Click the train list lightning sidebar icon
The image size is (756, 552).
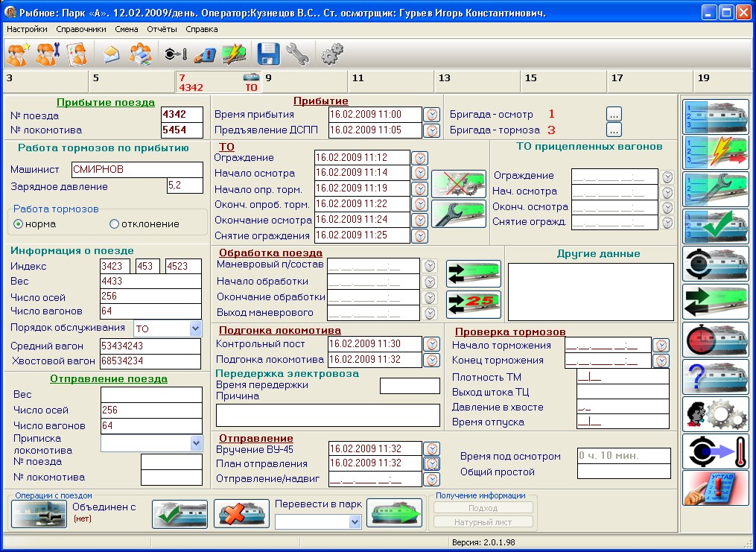[716, 153]
